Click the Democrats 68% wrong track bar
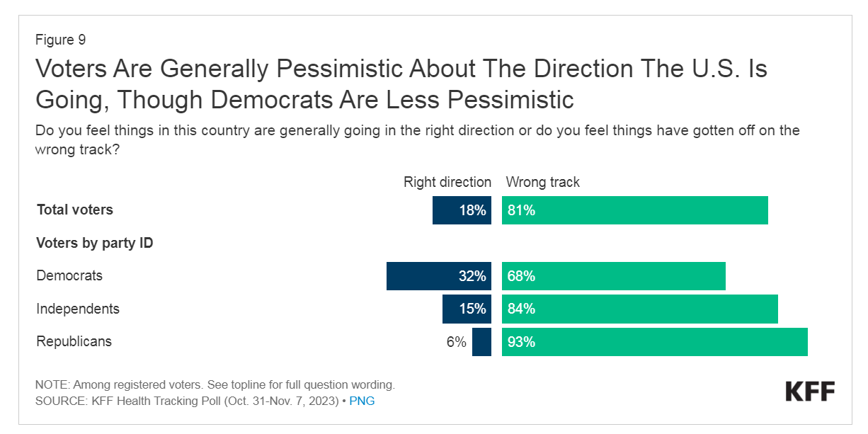 click(x=613, y=276)
